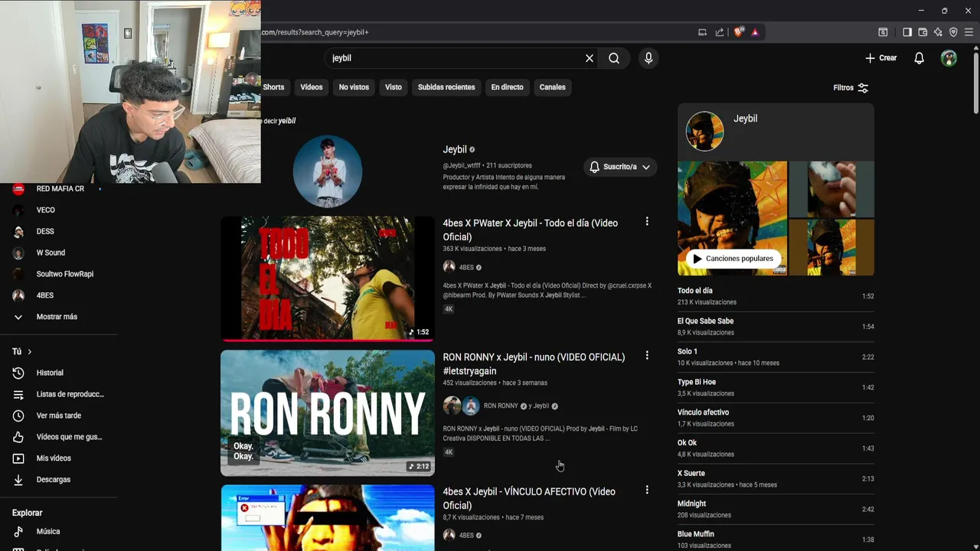
Task: Start voice search with the microphone
Action: click(x=648, y=58)
